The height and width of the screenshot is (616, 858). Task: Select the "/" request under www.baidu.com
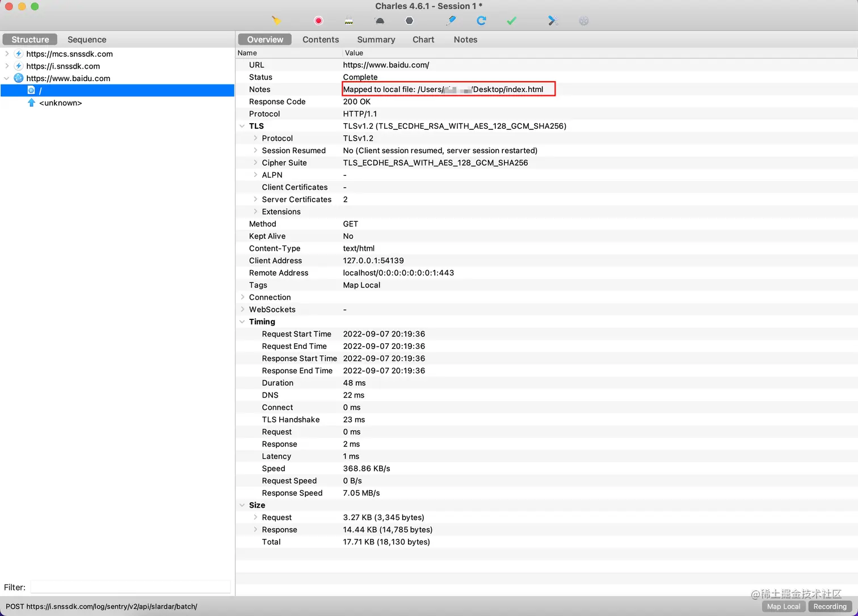117,90
